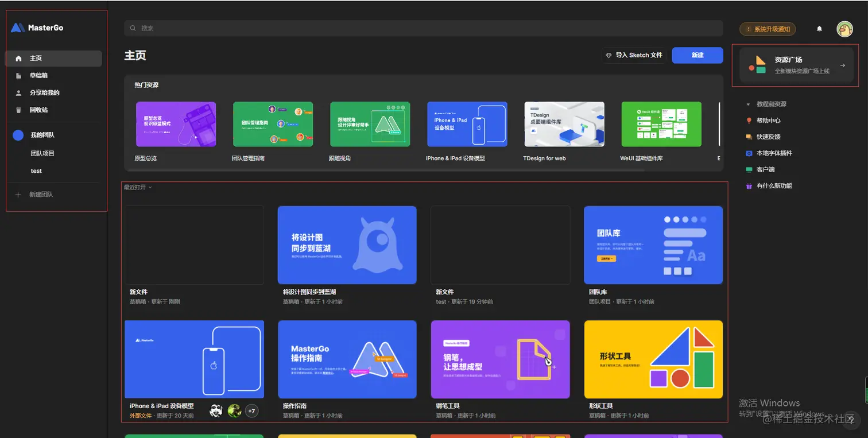
Task: Show the +7 collaborators badge
Action: pyautogui.click(x=251, y=410)
